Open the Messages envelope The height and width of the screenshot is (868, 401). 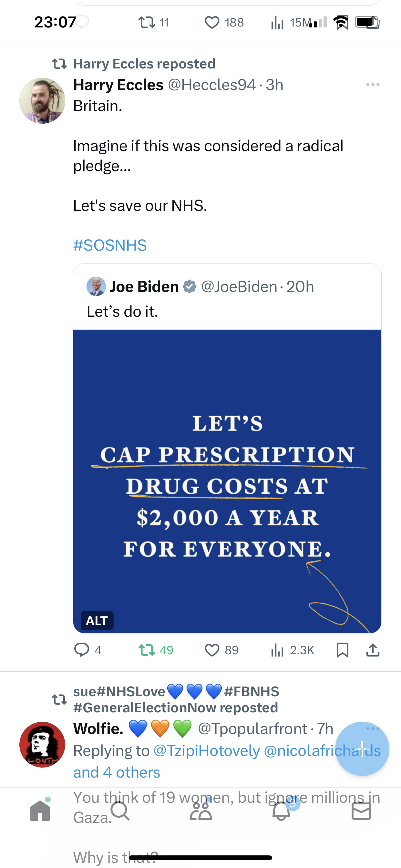361,811
